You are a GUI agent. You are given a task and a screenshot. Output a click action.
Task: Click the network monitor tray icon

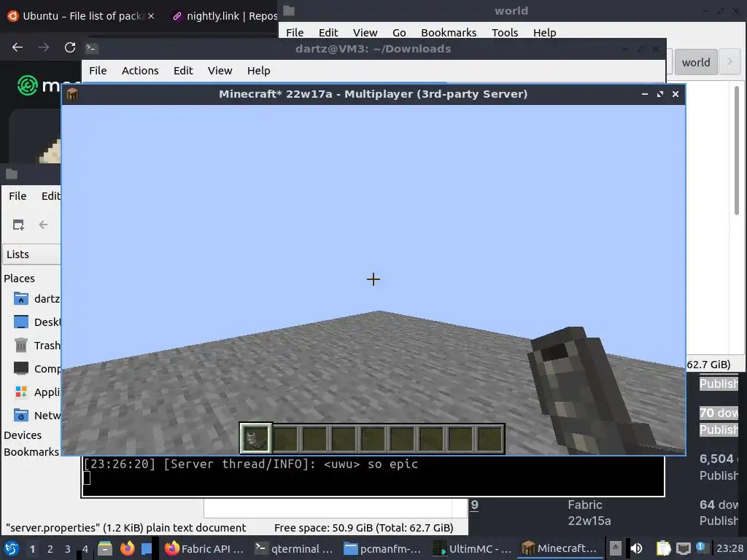[x=683, y=548]
